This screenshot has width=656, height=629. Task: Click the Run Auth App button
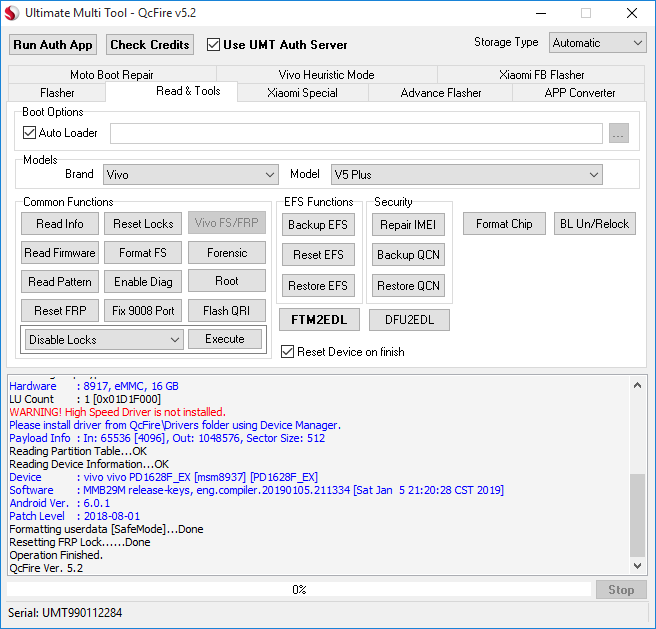click(x=53, y=45)
